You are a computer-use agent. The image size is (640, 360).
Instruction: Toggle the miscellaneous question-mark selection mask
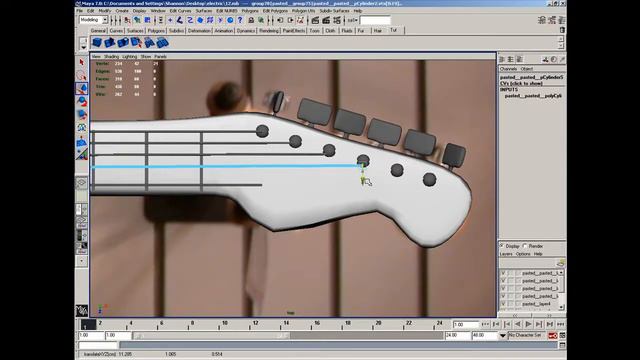point(240,20)
